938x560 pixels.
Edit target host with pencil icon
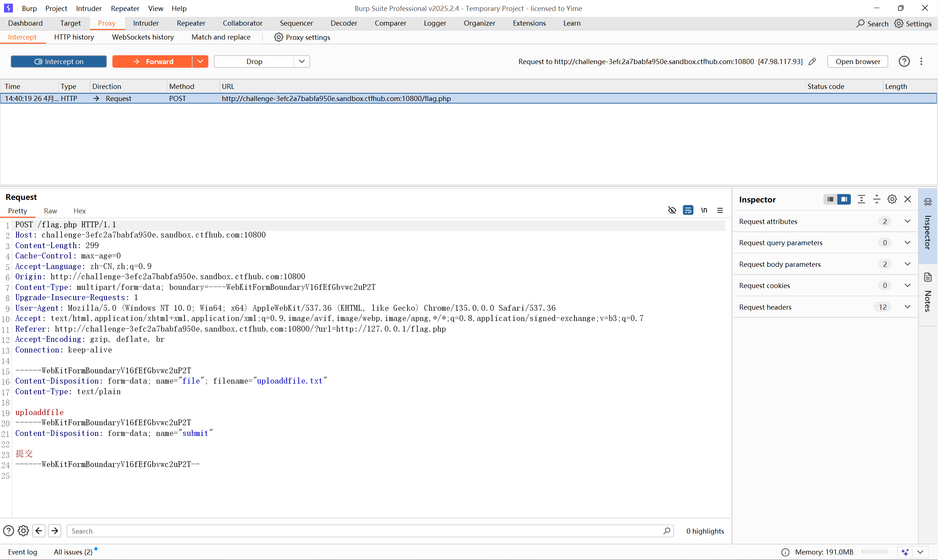click(x=812, y=61)
